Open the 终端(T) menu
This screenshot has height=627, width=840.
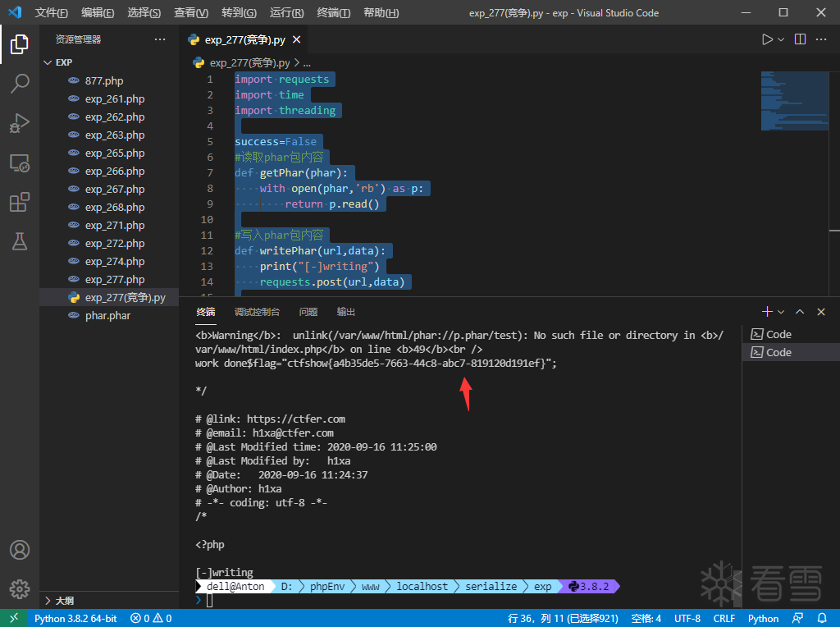tap(334, 13)
